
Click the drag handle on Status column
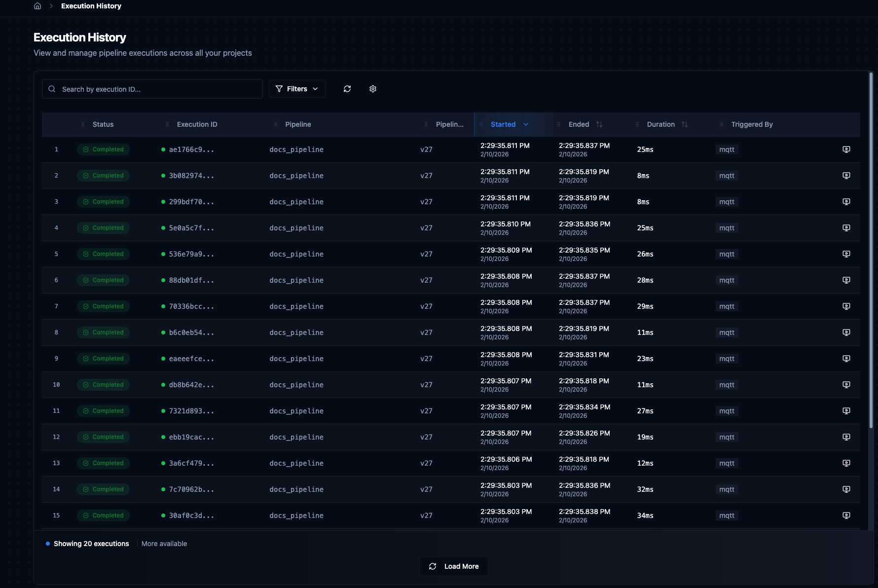pyautogui.click(x=83, y=124)
